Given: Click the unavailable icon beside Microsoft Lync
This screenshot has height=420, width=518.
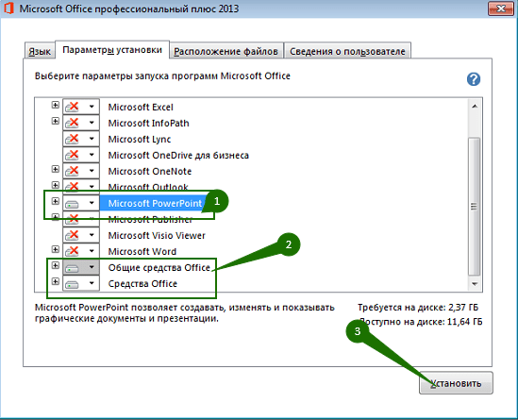Looking at the screenshot, I should tap(72, 139).
